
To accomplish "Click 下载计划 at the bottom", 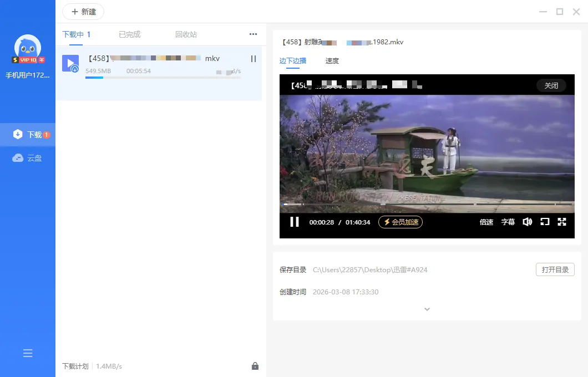I will tap(75, 366).
